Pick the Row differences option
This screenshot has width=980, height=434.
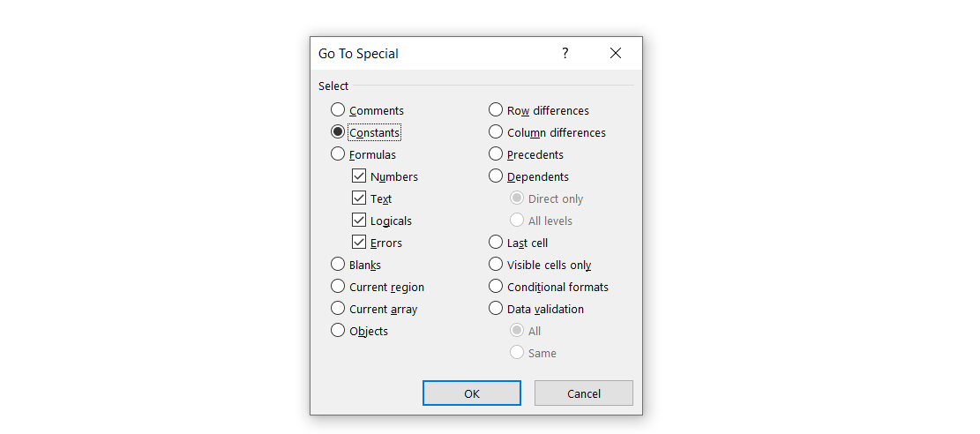click(x=496, y=110)
